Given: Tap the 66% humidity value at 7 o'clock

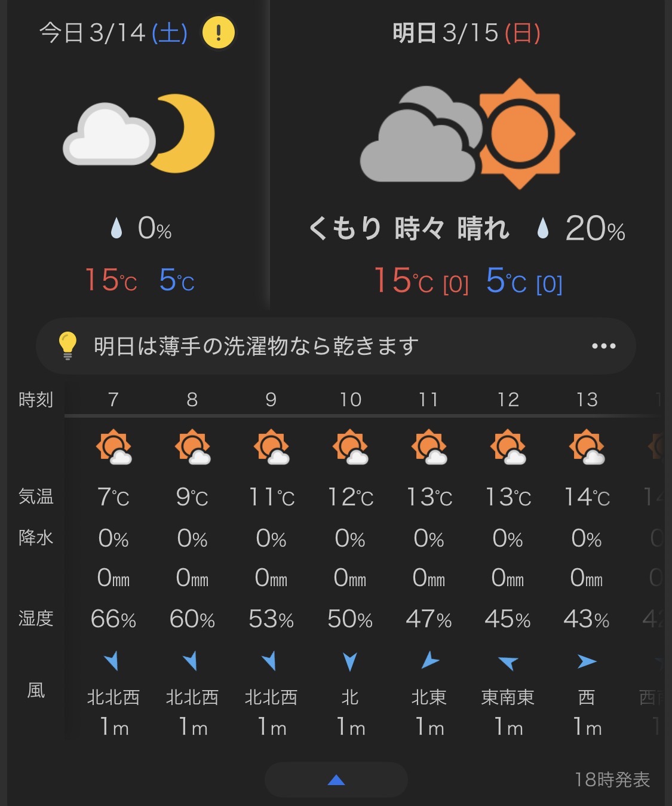Looking at the screenshot, I should pyautogui.click(x=113, y=619).
